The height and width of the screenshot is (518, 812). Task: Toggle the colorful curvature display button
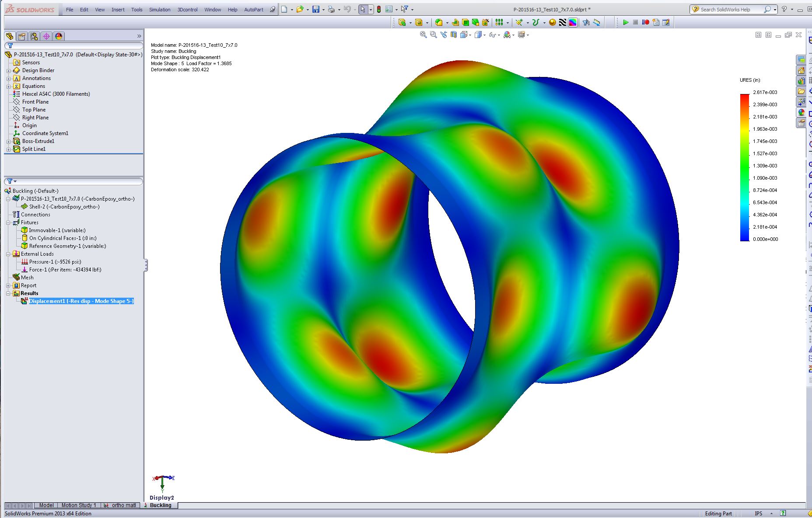(x=573, y=22)
